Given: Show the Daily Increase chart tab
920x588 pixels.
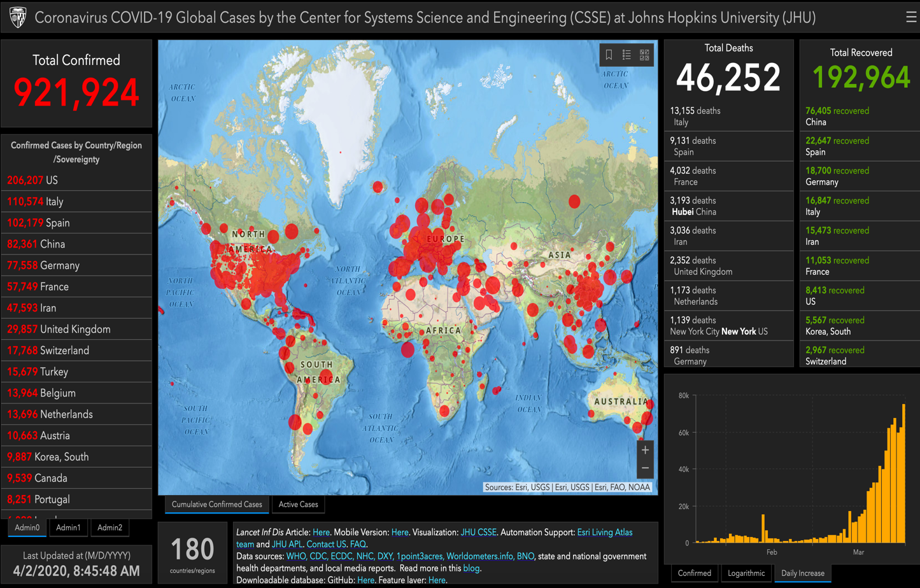Looking at the screenshot, I should (803, 573).
